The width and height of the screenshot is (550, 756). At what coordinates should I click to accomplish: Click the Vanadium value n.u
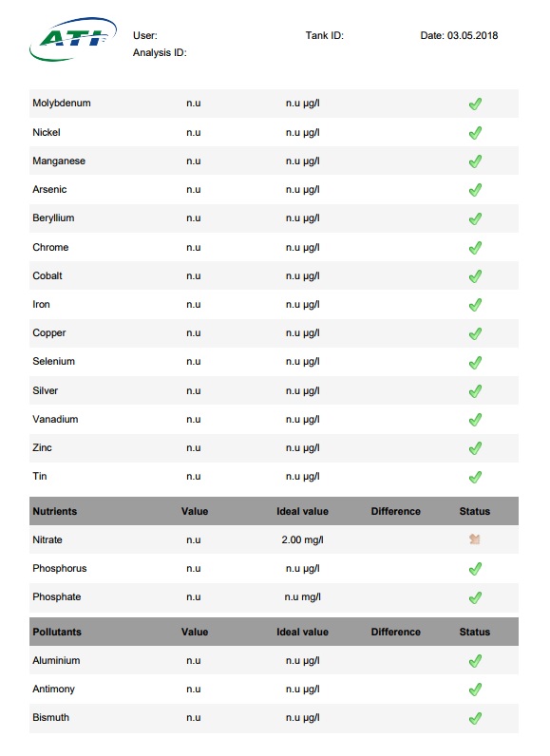(x=193, y=420)
